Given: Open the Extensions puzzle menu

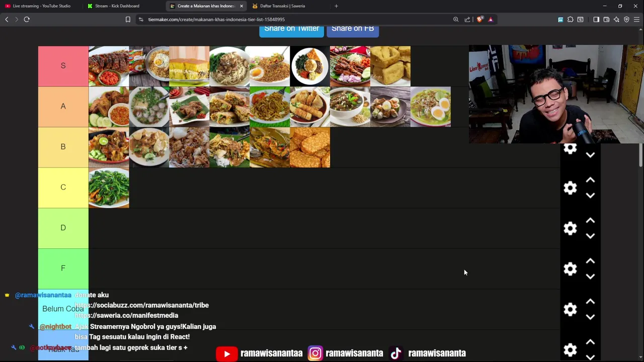Looking at the screenshot, I should [x=571, y=19].
